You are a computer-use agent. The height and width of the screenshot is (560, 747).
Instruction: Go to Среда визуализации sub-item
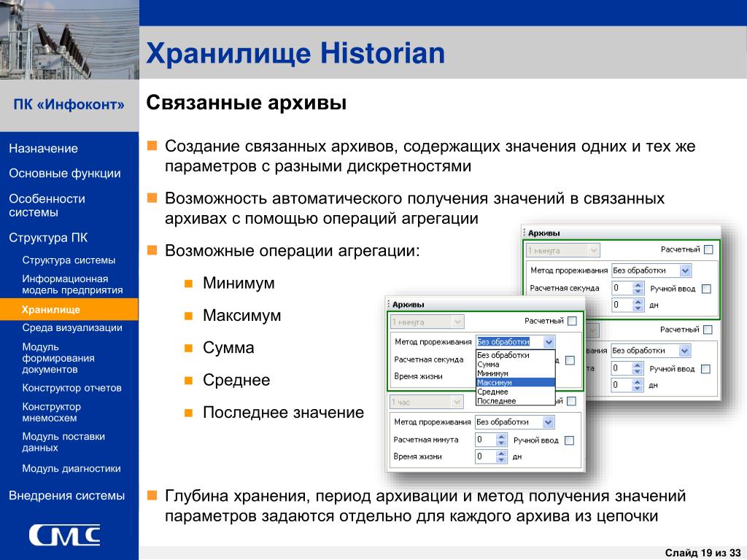pos(72,327)
